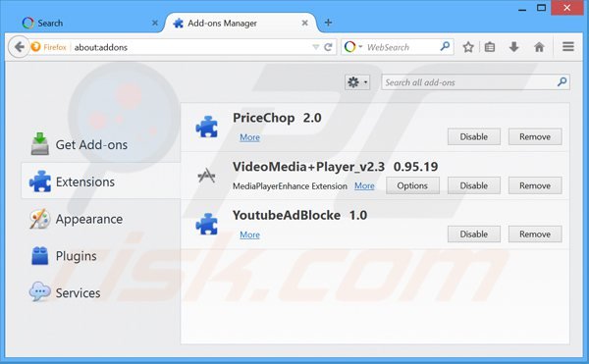Select the YoutubeAdBlocke 1.0 title text
589x364 pixels.
tap(299, 216)
